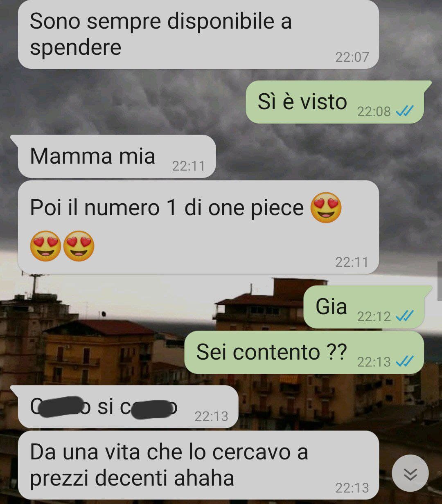The image size is (442, 504).
Task: Tap the read double-check on 'Sì è visto'
Action: coord(405,111)
